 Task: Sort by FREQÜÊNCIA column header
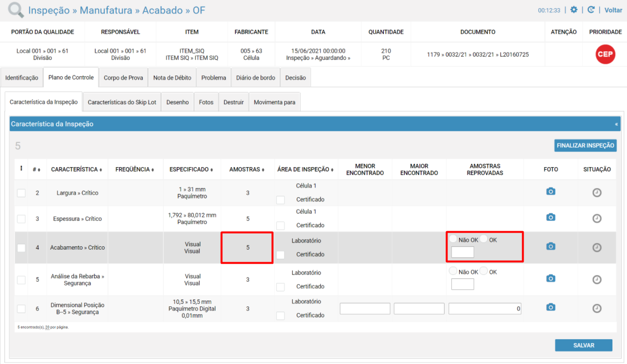click(x=135, y=170)
